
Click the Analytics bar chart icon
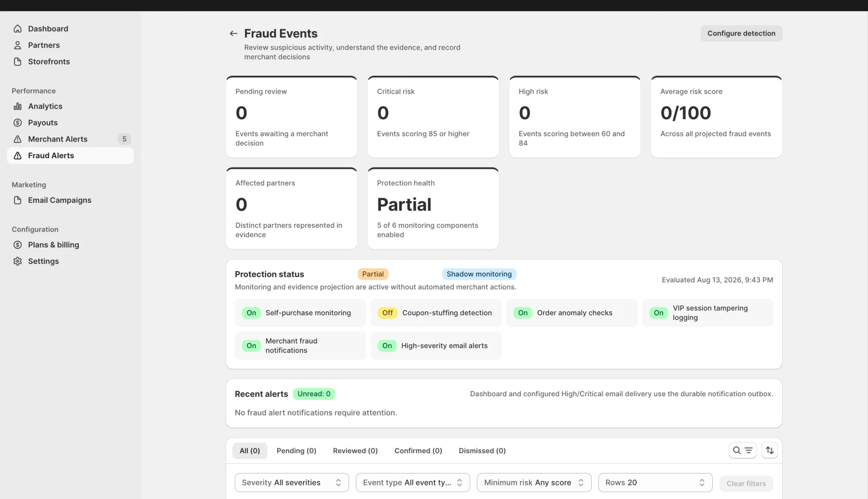pyautogui.click(x=18, y=106)
